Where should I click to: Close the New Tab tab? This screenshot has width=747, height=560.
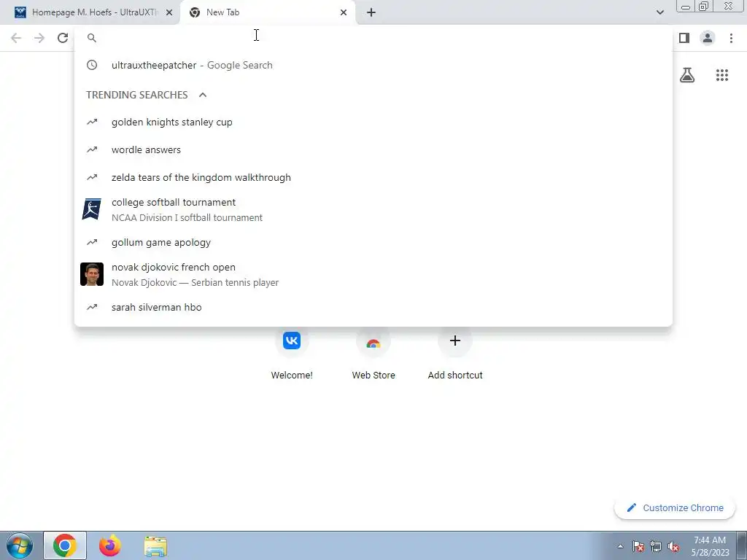(344, 12)
